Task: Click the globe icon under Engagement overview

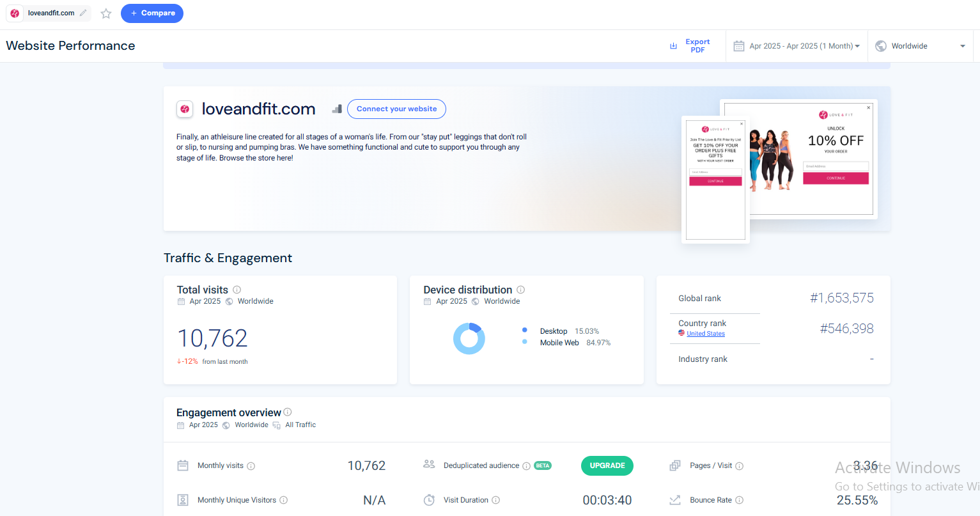Action: click(226, 425)
